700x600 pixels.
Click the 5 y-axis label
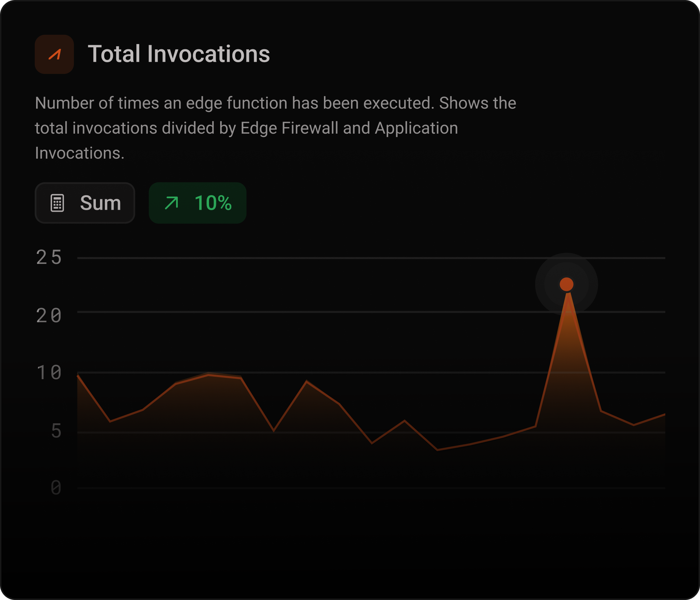point(56,432)
